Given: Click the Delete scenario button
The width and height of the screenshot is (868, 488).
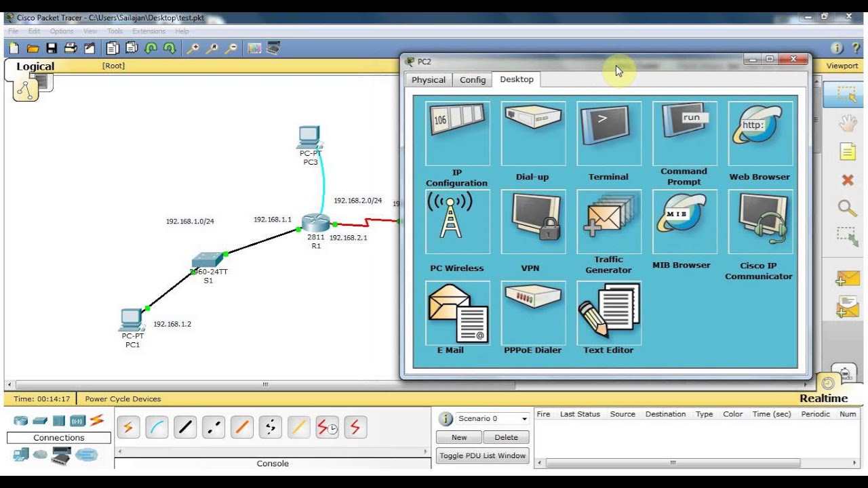Looking at the screenshot, I should point(506,437).
